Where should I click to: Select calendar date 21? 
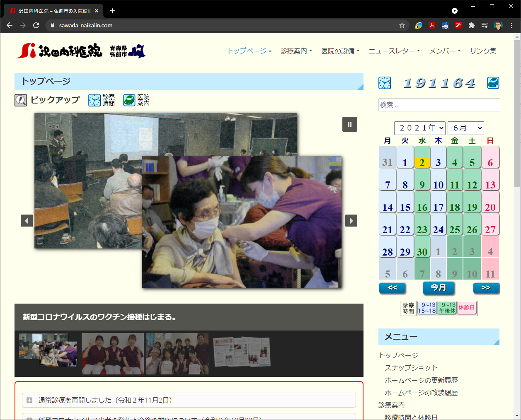388,224
